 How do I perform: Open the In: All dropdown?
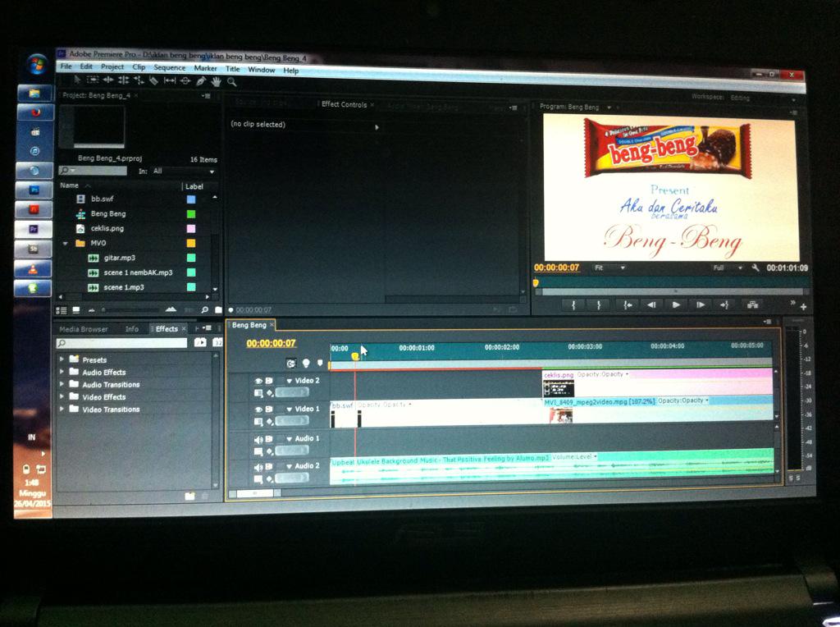coord(184,172)
